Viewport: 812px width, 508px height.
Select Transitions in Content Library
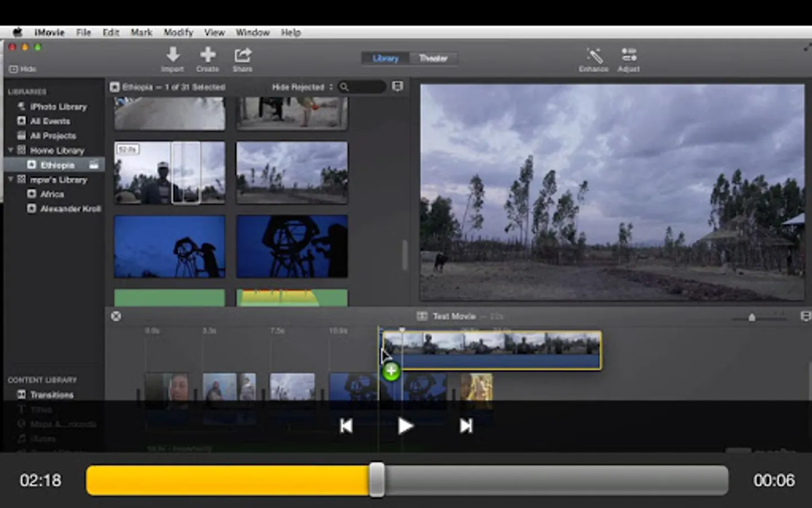(x=51, y=395)
